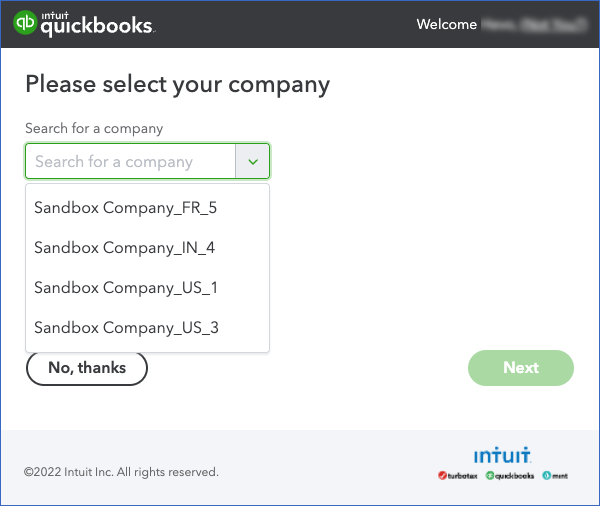Image resolution: width=600 pixels, height=506 pixels.
Task: Click the Mint logo in footer
Action: point(555,476)
